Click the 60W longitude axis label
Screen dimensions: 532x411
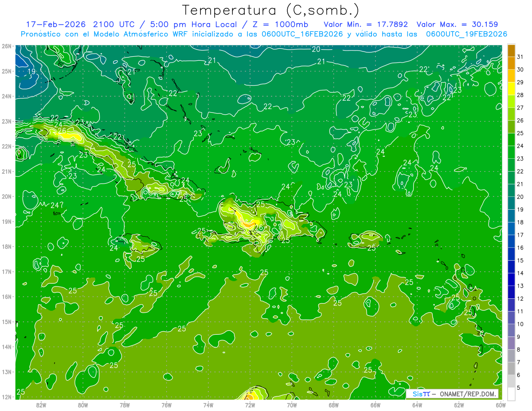(501, 405)
